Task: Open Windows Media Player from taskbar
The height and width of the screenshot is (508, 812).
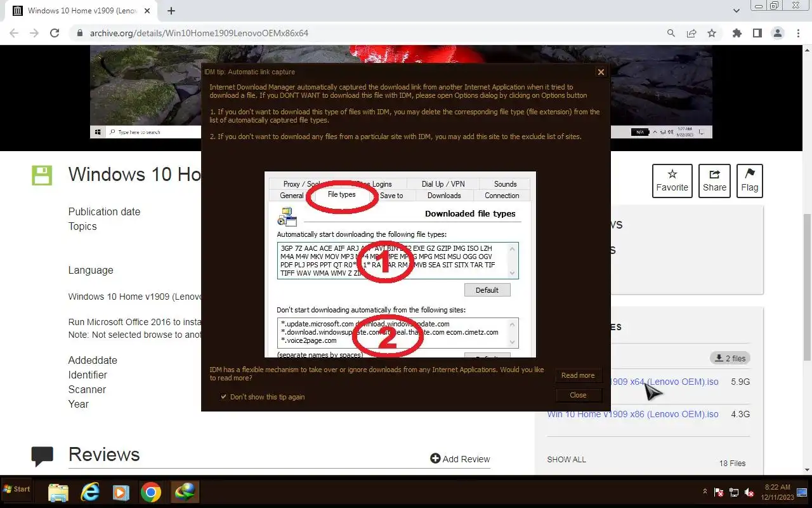Action: pos(121,492)
